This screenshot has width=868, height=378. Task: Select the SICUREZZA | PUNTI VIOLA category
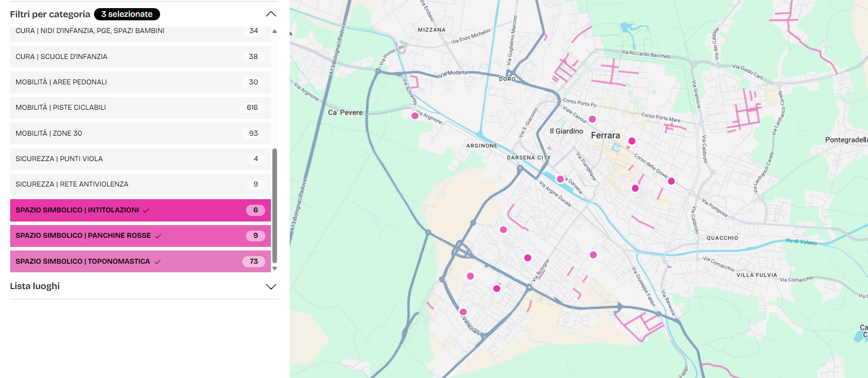(x=140, y=159)
